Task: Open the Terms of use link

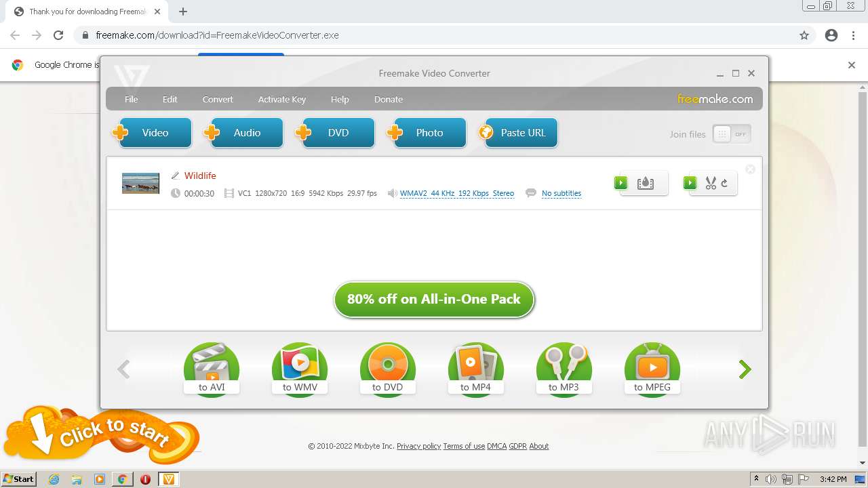Action: tap(464, 446)
